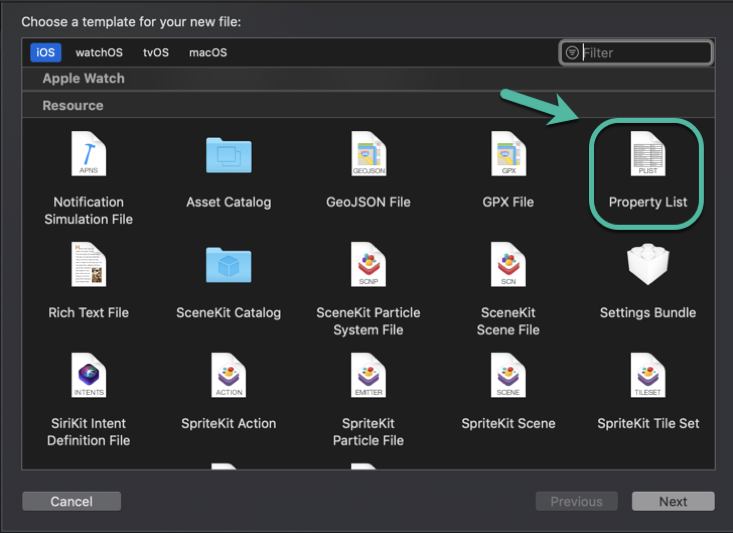Open the tvOS platform tab
The height and width of the screenshot is (533, 733).
(x=156, y=52)
